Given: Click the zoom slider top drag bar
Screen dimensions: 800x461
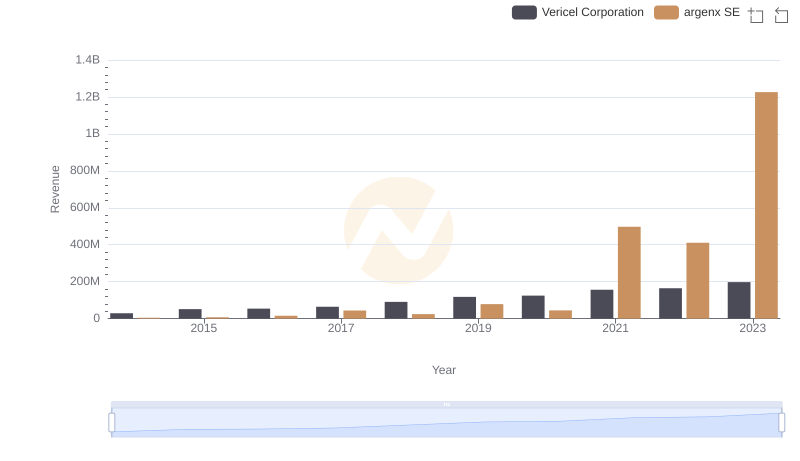Looking at the screenshot, I should click(x=446, y=404).
